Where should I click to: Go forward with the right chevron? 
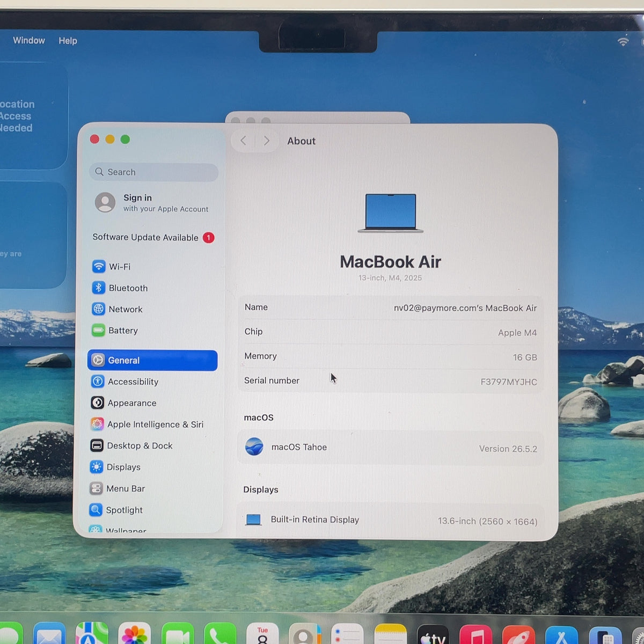[266, 141]
